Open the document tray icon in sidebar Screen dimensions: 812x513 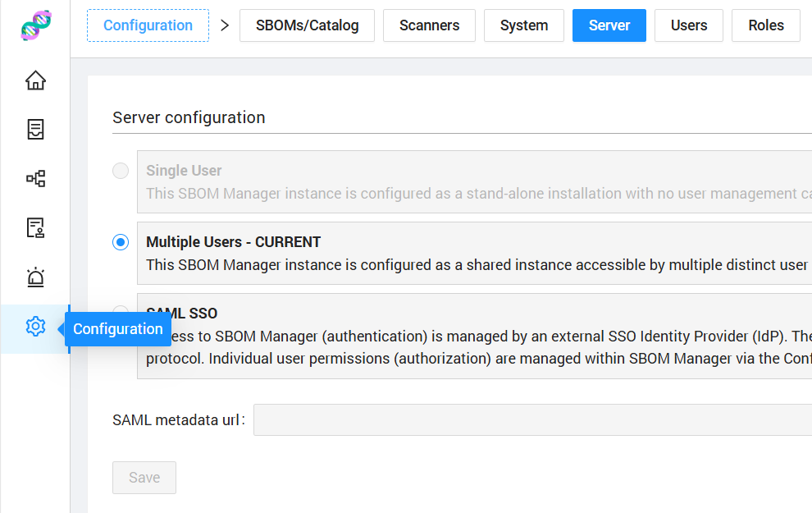pyautogui.click(x=35, y=130)
